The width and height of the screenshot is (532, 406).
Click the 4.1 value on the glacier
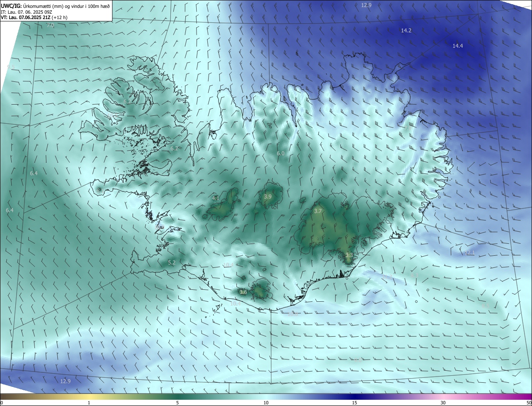point(216,198)
